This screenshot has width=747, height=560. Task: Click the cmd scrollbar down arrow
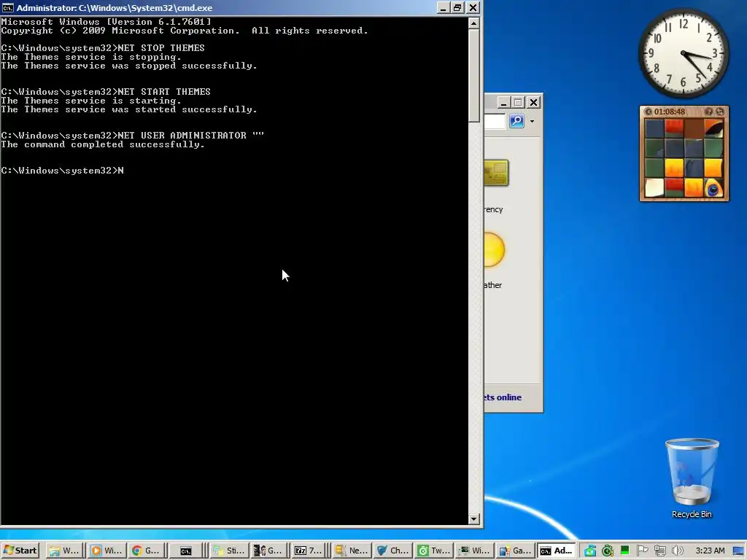473,519
